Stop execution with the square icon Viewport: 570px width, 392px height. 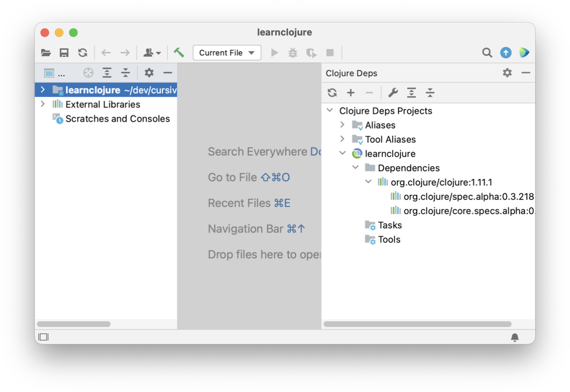(x=330, y=53)
